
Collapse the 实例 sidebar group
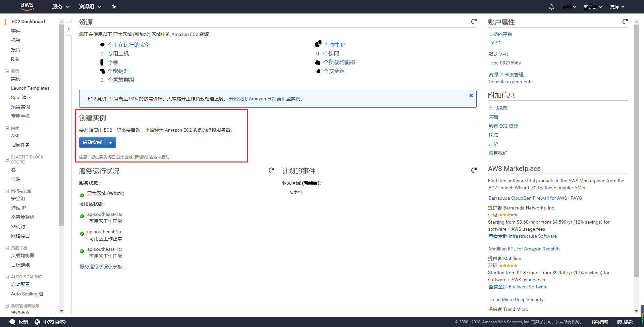(x=6, y=71)
